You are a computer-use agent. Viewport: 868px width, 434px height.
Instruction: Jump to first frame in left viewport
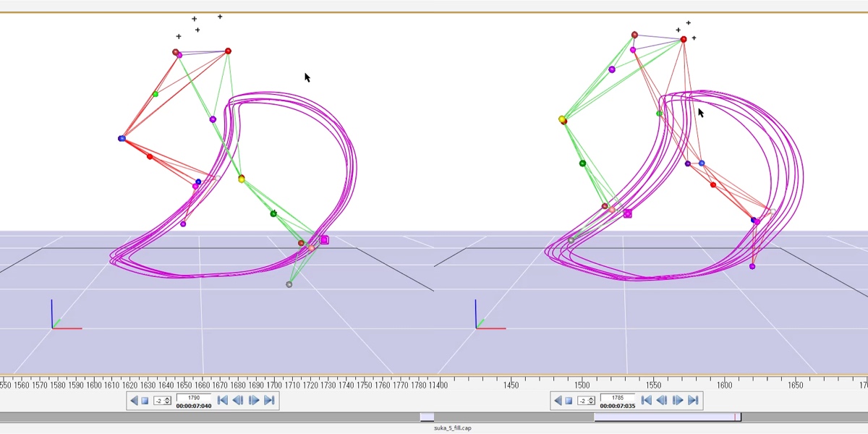click(223, 400)
